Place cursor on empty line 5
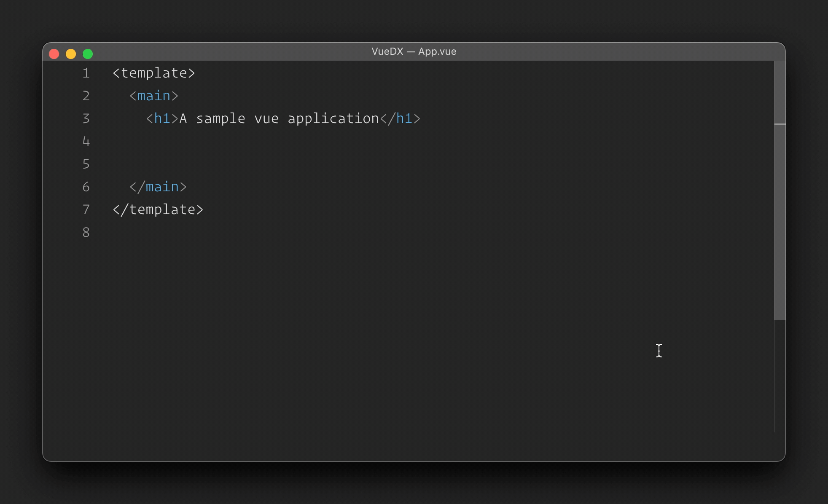Image resolution: width=828 pixels, height=504 pixels. click(x=253, y=164)
